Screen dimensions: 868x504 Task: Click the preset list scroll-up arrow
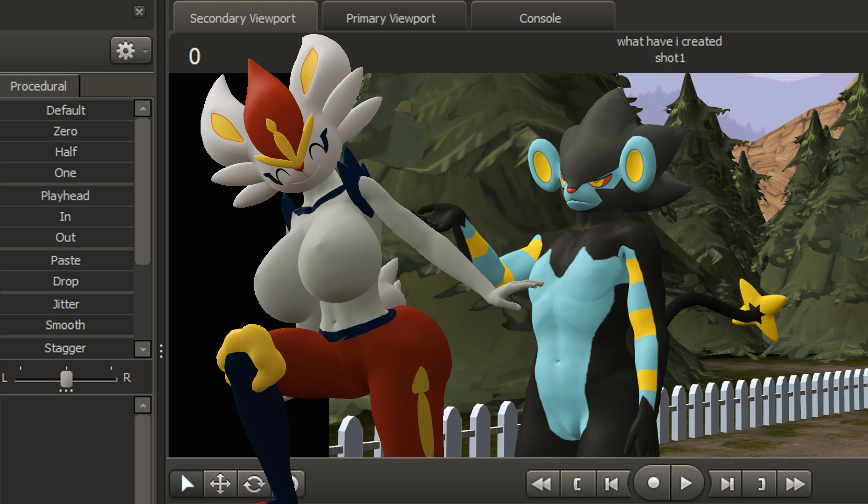coord(143,108)
